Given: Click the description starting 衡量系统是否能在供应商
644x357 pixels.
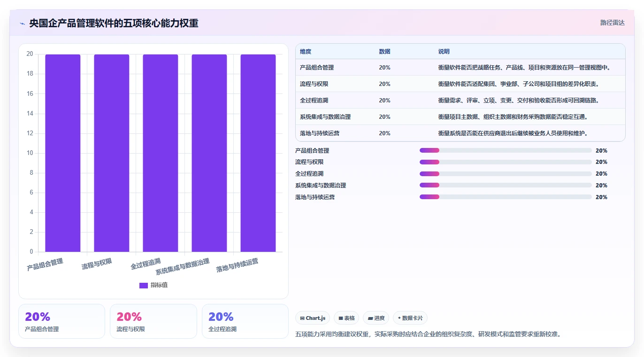Looking at the screenshot, I should [x=513, y=133].
